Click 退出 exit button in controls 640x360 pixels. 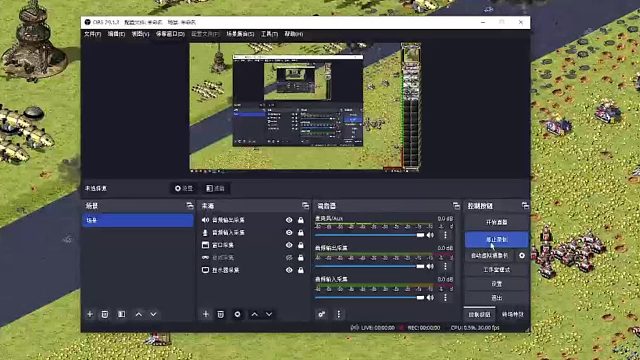point(496,298)
